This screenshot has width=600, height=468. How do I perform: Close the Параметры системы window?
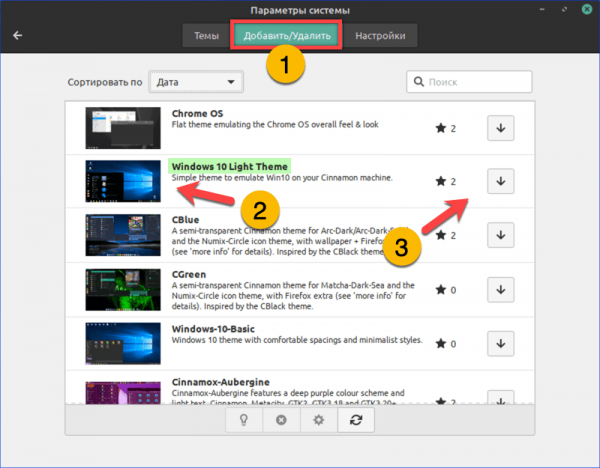(x=587, y=9)
